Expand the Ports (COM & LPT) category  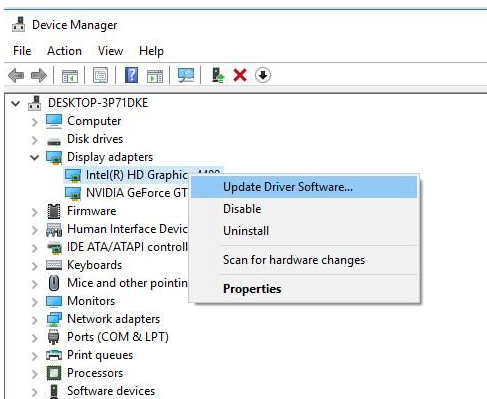click(34, 338)
